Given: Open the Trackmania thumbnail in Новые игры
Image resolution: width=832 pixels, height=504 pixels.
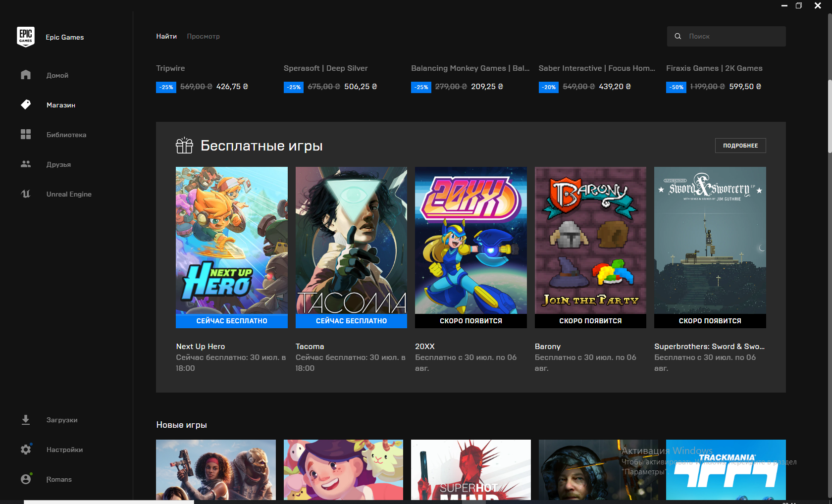Looking at the screenshot, I should coord(726,469).
